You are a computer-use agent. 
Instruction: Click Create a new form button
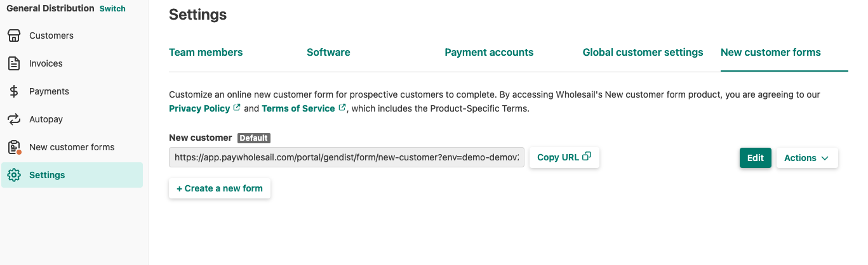pos(220,188)
